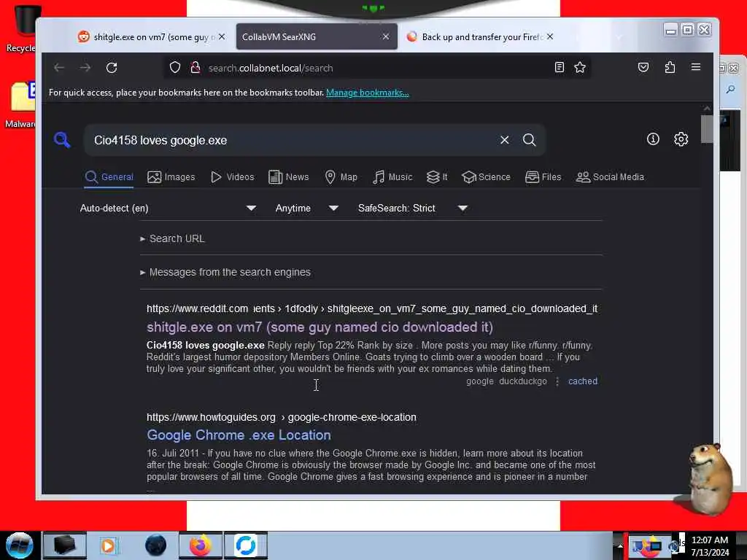Click the address bar URL field

click(x=376, y=68)
